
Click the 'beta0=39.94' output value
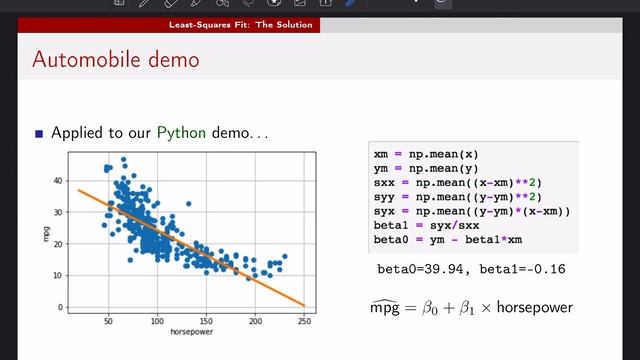[420, 269]
